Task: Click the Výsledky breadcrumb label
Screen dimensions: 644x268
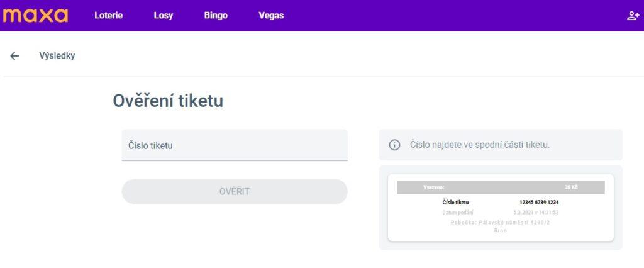Action: pos(57,55)
